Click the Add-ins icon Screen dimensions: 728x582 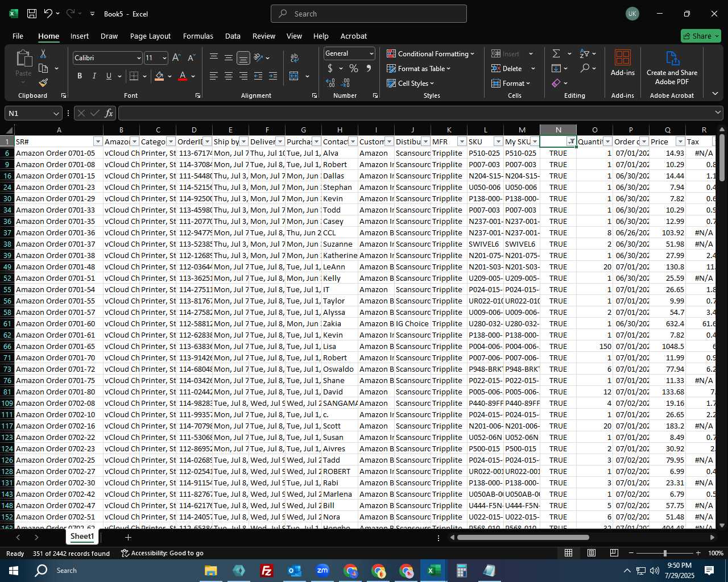tap(623, 63)
